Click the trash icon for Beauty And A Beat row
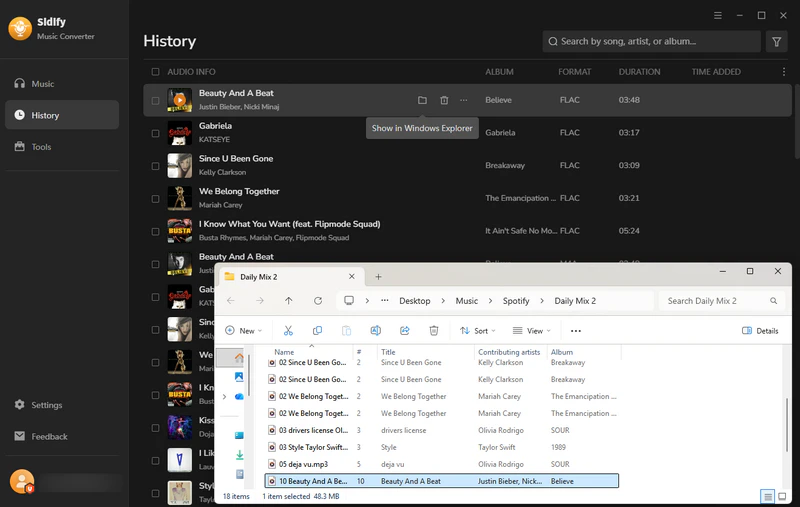 pyautogui.click(x=444, y=100)
